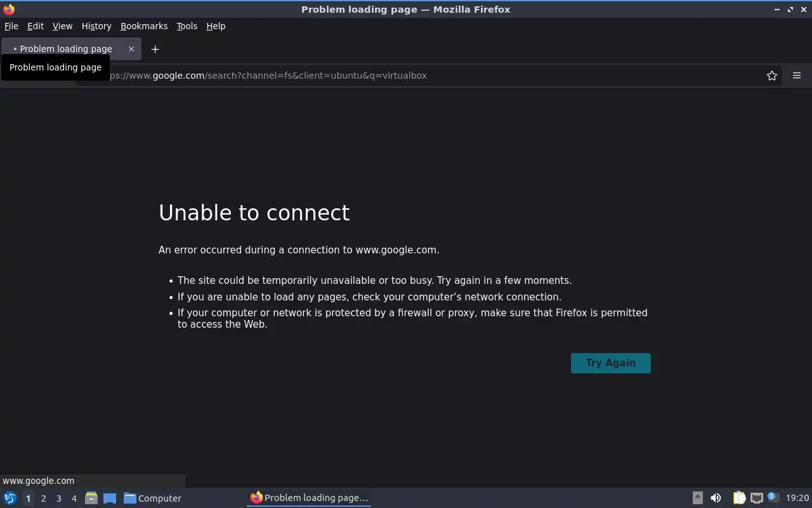Bookmark this page with the star icon
812x508 pixels.
pos(771,76)
